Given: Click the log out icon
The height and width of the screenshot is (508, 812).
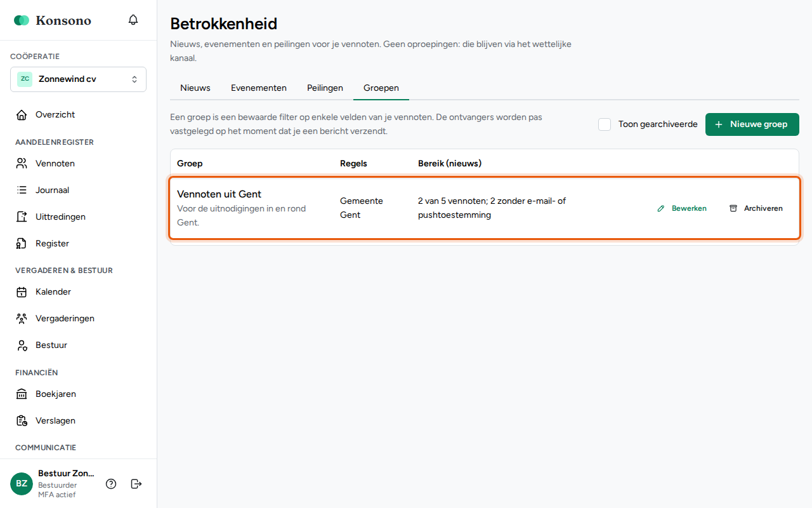Looking at the screenshot, I should tap(136, 484).
